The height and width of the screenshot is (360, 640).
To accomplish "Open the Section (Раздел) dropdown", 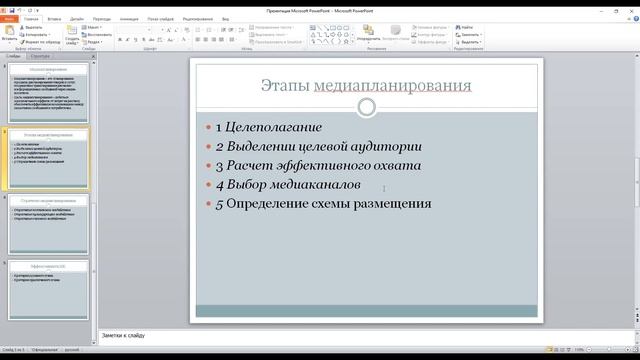I will click(x=92, y=42).
